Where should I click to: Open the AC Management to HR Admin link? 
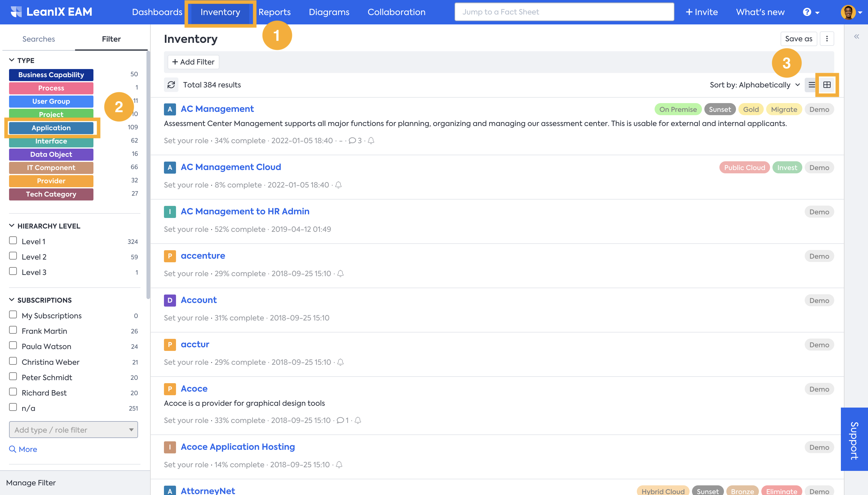coord(245,211)
